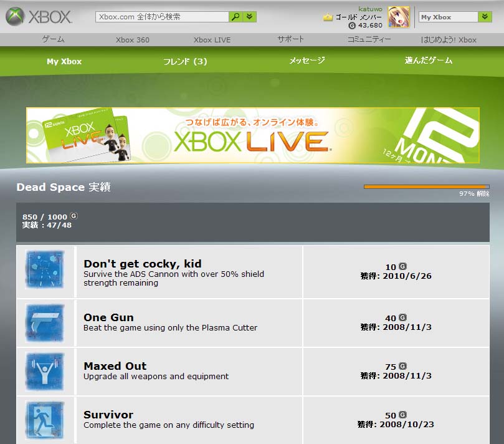Click the XBOX LIVE 12 month banner
This screenshot has width=504, height=444.
253,135
